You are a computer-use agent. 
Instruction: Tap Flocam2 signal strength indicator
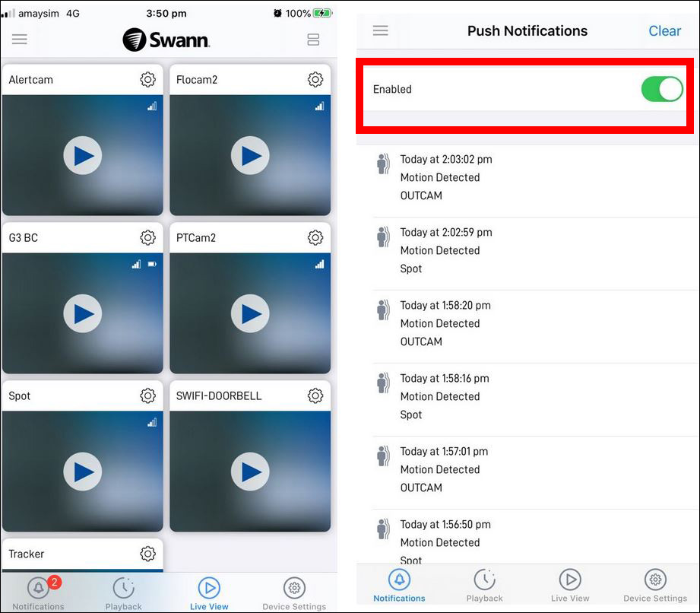320,106
